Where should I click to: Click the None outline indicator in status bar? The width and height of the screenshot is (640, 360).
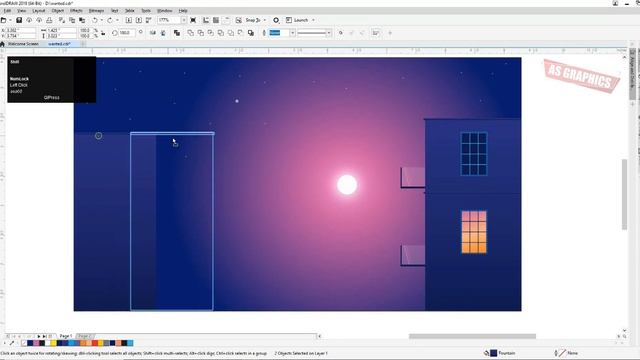pyautogui.click(x=562, y=353)
